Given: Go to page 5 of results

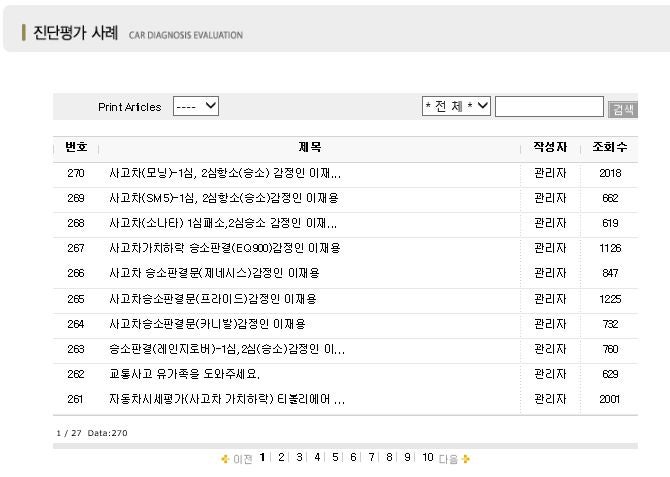Looking at the screenshot, I should 335,458.
